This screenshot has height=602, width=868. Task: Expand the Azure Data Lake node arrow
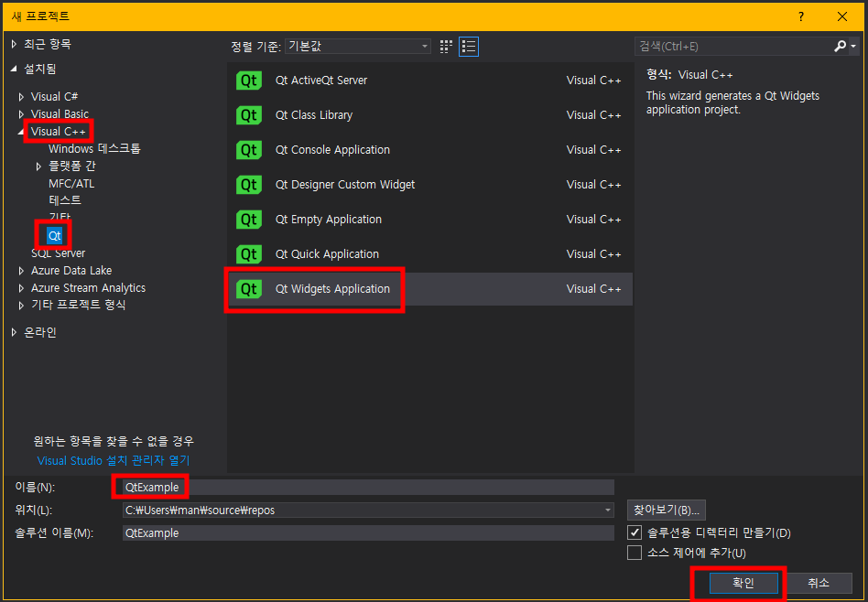pos(22,271)
